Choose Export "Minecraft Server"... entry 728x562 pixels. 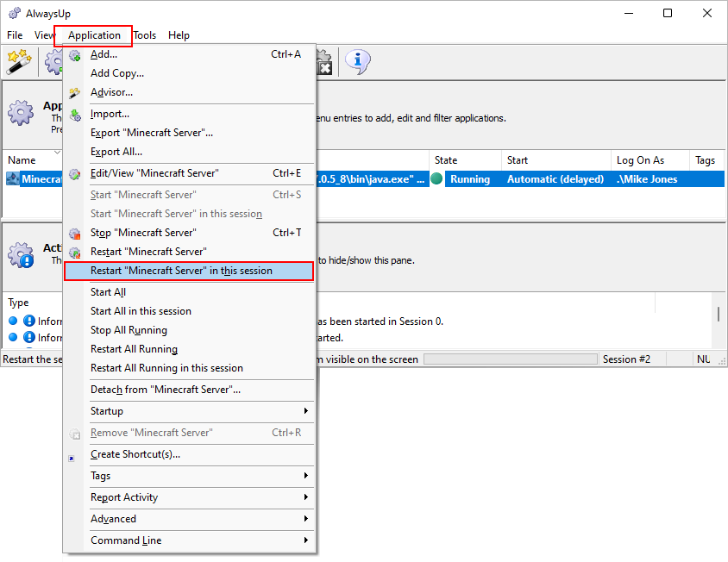[x=190, y=133]
